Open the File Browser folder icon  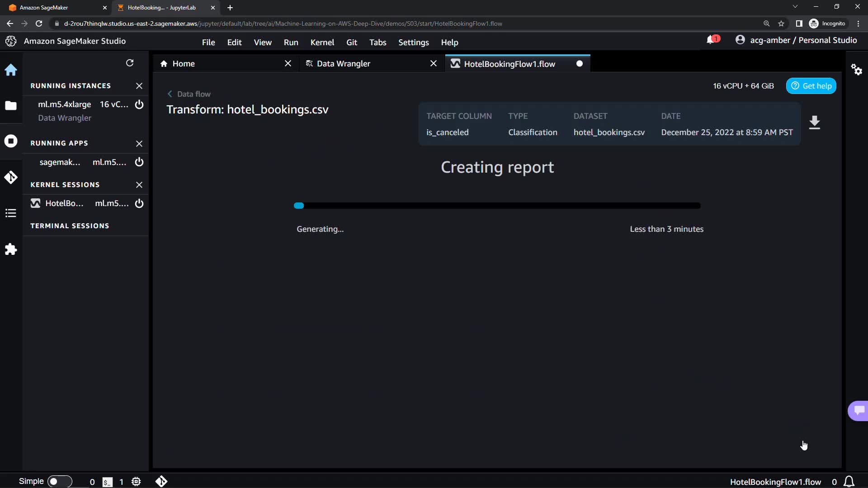pyautogui.click(x=11, y=106)
